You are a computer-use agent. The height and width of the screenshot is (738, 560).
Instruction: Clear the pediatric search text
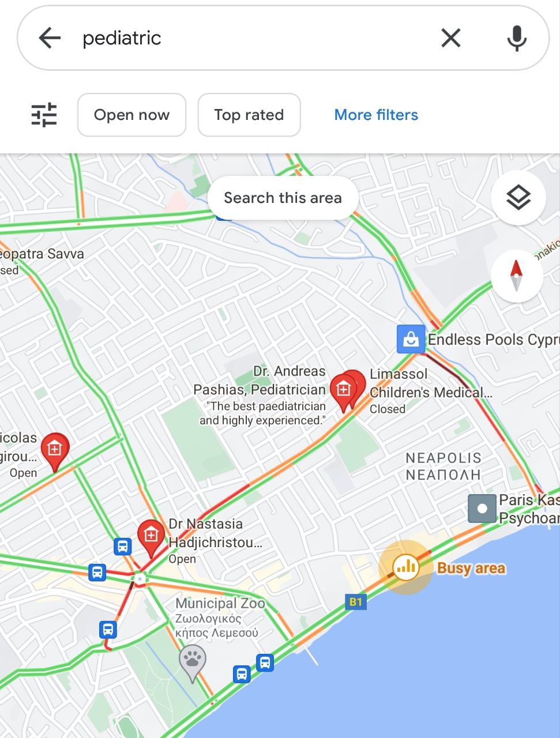point(450,38)
